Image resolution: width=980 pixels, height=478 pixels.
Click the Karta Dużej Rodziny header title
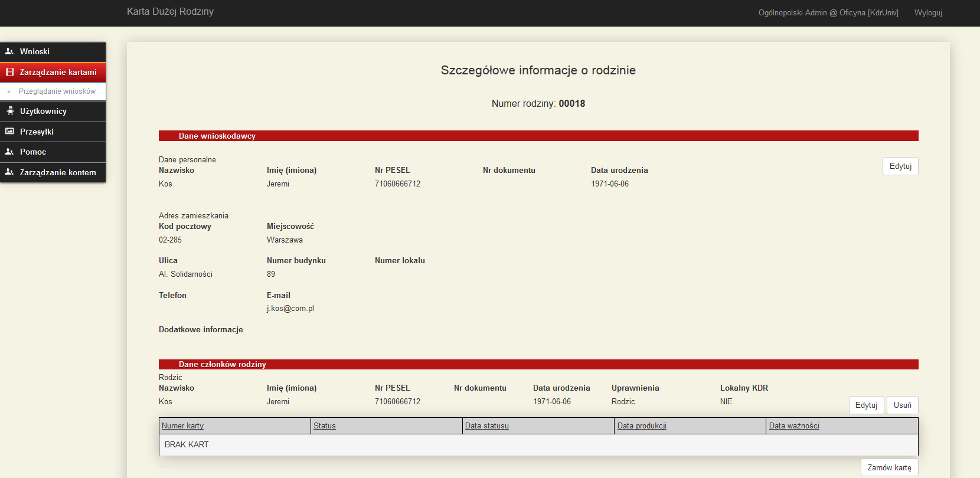(170, 11)
